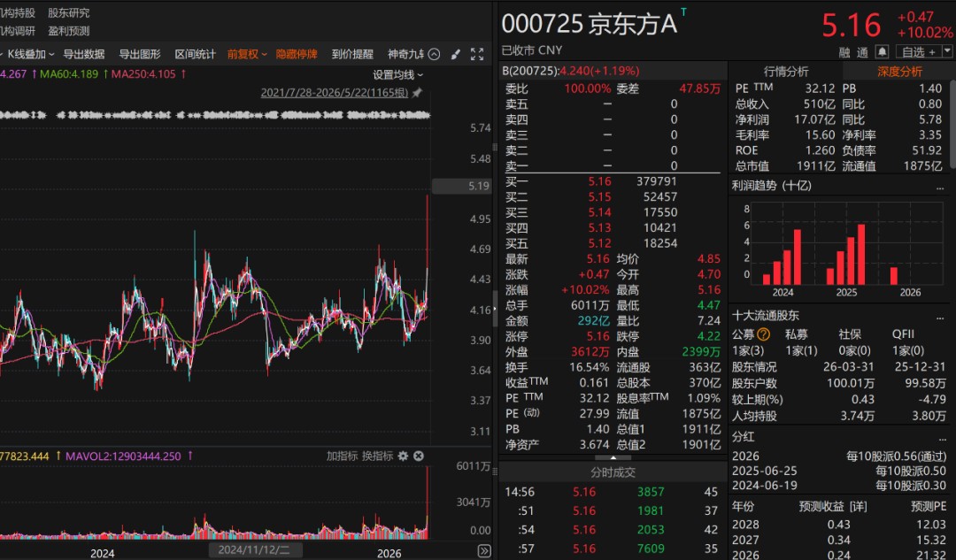Click the brush drawing tool icon
This screenshot has width=956, height=560.
456,54
